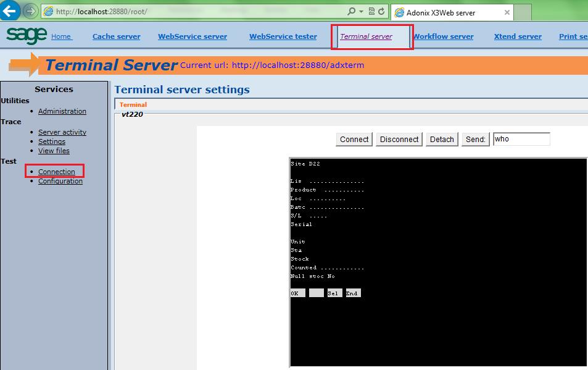Open Administration under Utilities
Image resolution: width=588 pixels, height=370 pixels.
coord(62,111)
